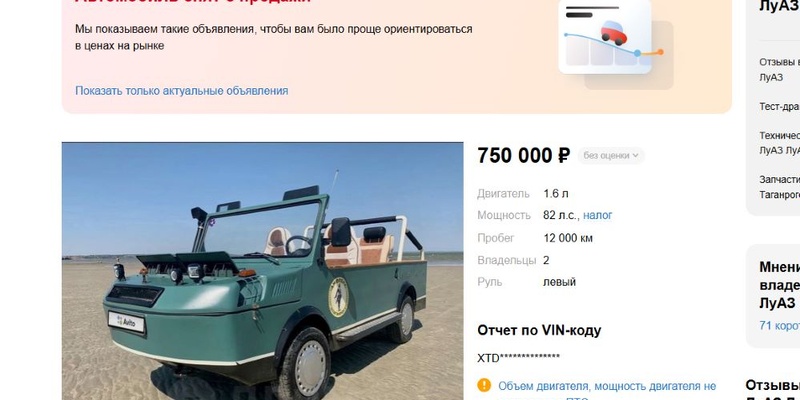
Task: Click the 'Мнени владе ЛуАЗ' card heading
Action: [779, 285]
